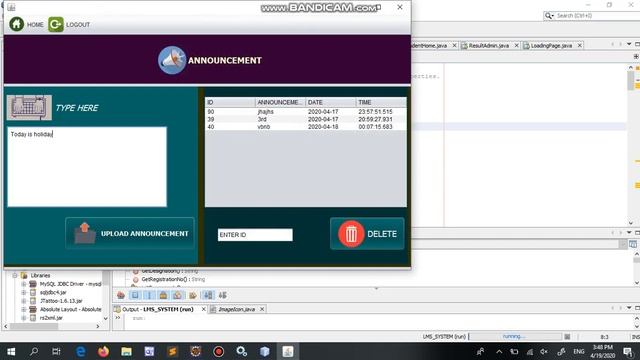The width and height of the screenshot is (640, 360).
Task: Maximize the editor pane window
Action: point(637,44)
